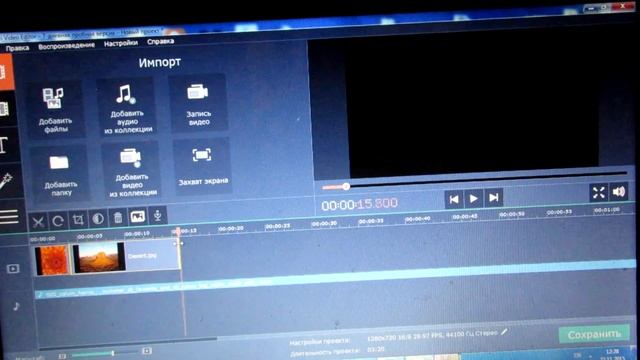Viewport: 640px width, 360px height.
Task: Click the 00:00:30 mark on timeline ruler
Action: 324,224
